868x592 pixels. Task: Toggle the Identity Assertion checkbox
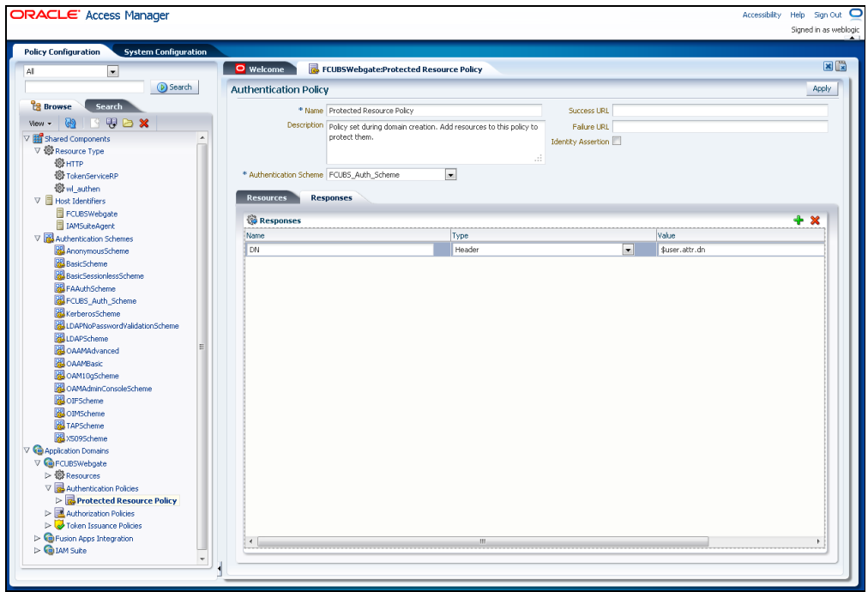click(617, 142)
